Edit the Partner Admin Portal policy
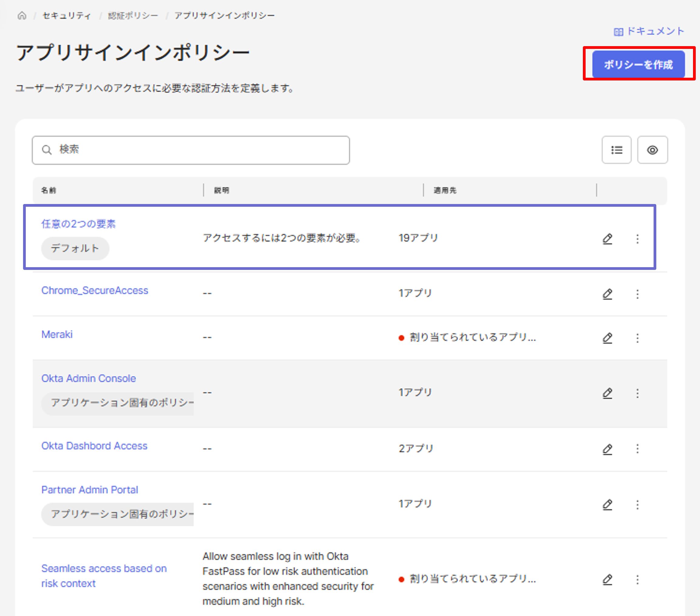 coord(607,504)
